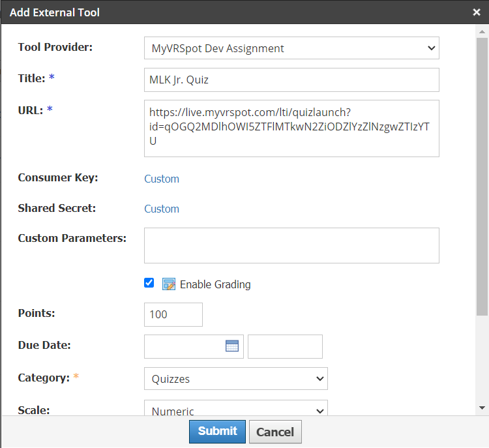Click the Due Date time field

tap(285, 346)
